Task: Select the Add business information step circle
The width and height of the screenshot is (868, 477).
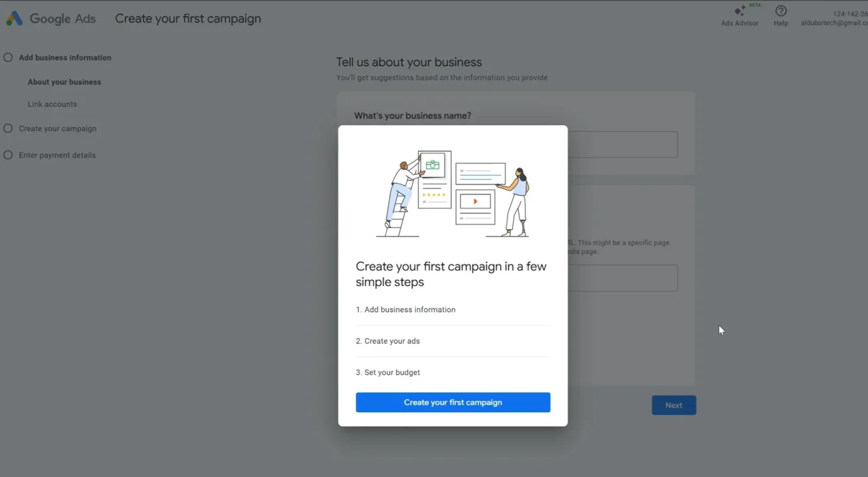Action: [x=8, y=57]
